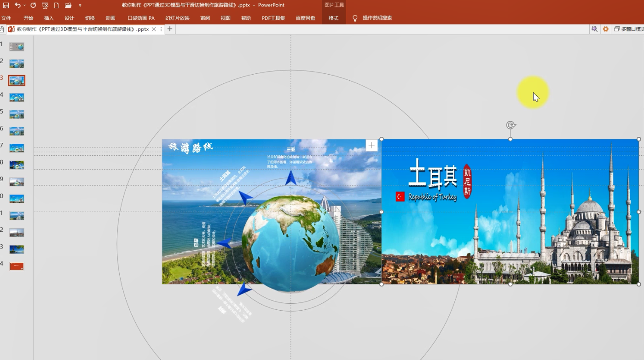Image resolution: width=644 pixels, height=360 pixels.
Task: Select the twelfth slide thumbnail
Action: tap(17, 232)
